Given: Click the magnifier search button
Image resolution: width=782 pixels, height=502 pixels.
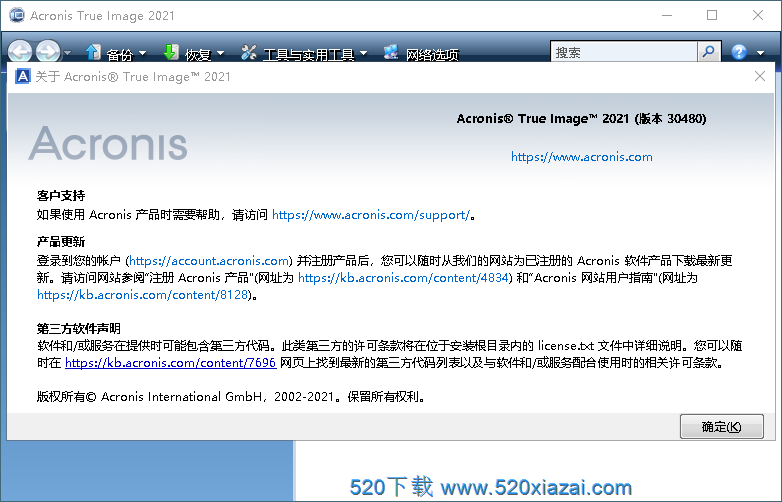Looking at the screenshot, I should pos(709,52).
